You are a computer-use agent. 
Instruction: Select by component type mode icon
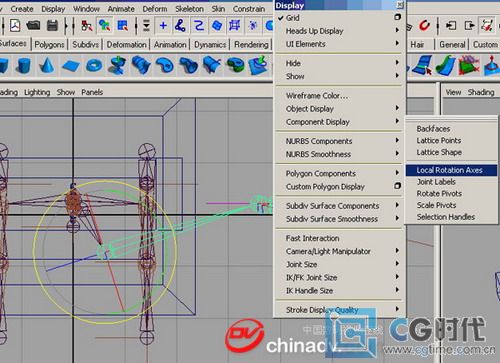[x=122, y=26]
